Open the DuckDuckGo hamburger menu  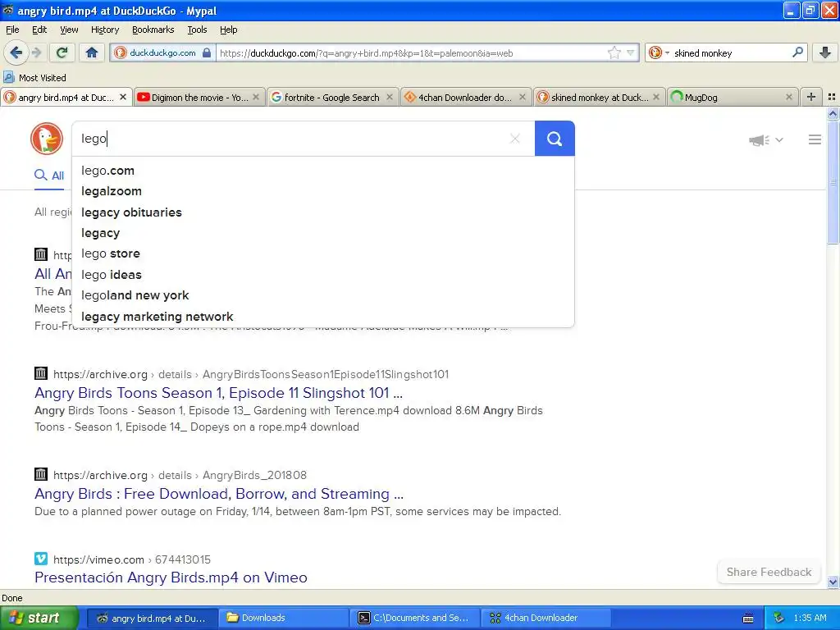[x=815, y=139]
